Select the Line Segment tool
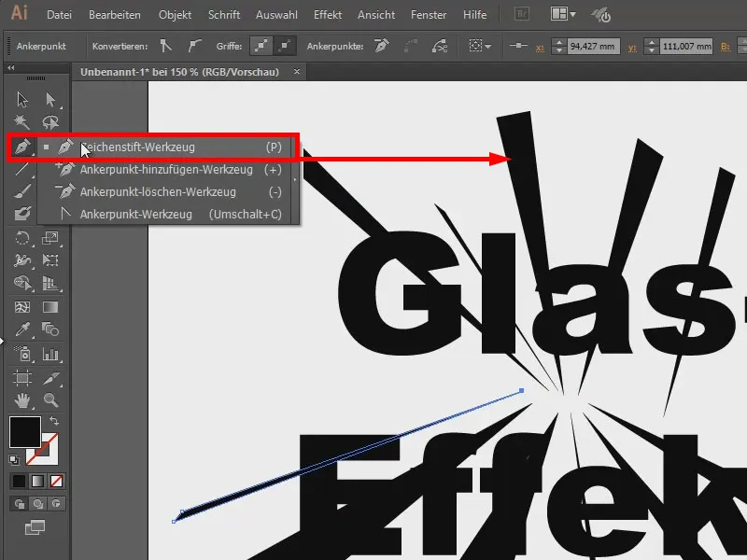Viewport: 747px width, 560px height. coord(21,169)
